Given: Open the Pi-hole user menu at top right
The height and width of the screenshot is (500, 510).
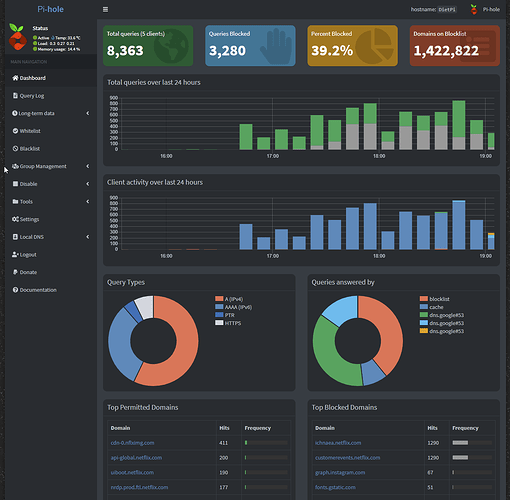Looking at the screenshot, I should [485, 9].
